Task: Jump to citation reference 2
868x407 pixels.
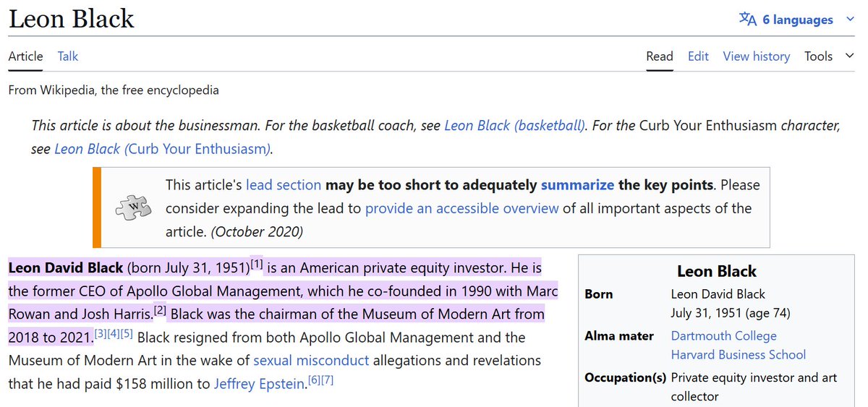Action: click(x=161, y=310)
